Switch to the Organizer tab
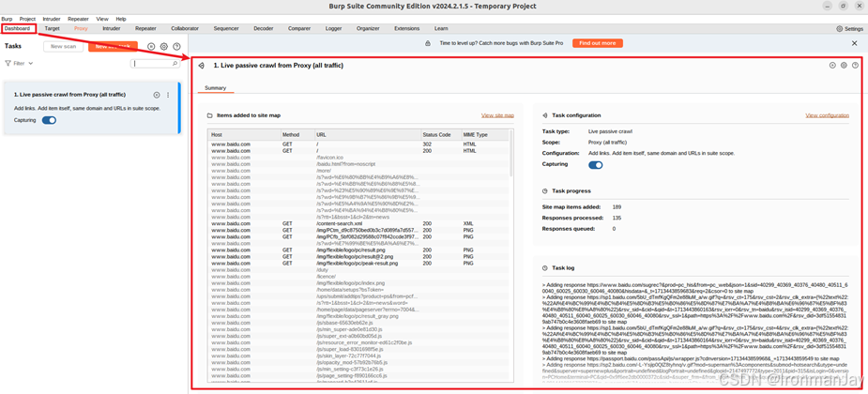This screenshot has height=394, width=868. coord(368,28)
